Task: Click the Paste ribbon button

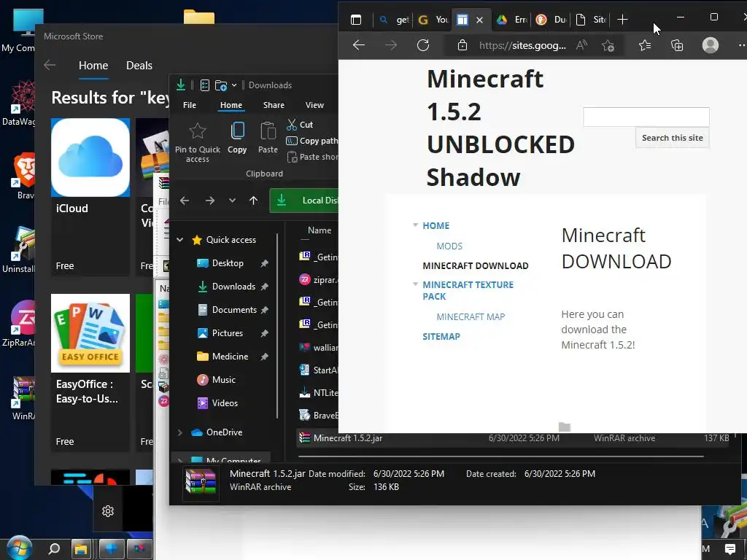Action: tap(268, 138)
